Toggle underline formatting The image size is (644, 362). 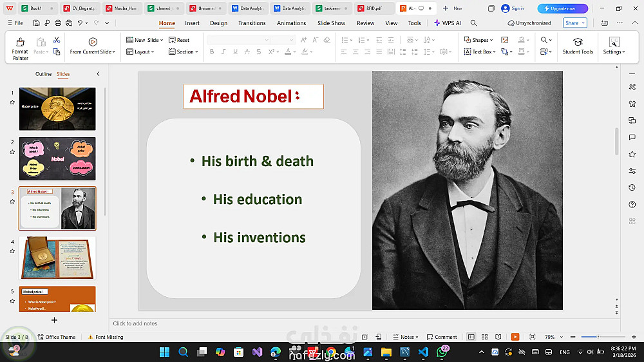click(x=235, y=52)
